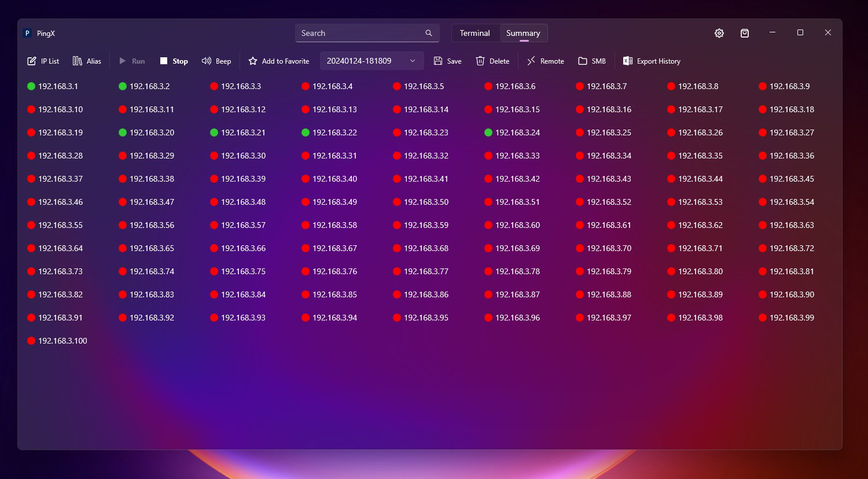Select host 192.168.3.12

(238, 109)
